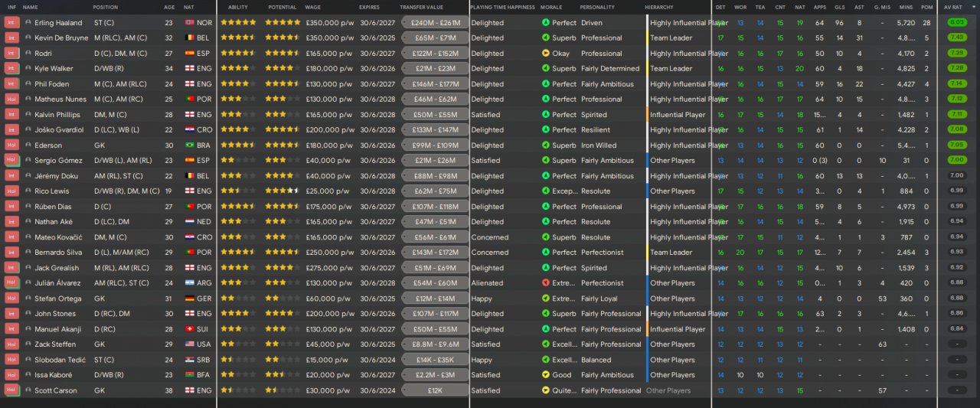
Task: Sort by the PERSONALITY column header
Action: click(x=597, y=7)
